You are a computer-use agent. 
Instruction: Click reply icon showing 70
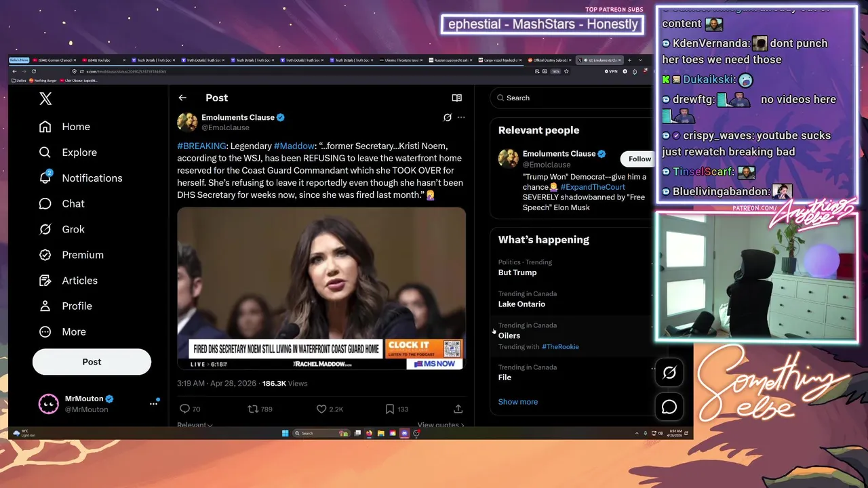click(189, 409)
